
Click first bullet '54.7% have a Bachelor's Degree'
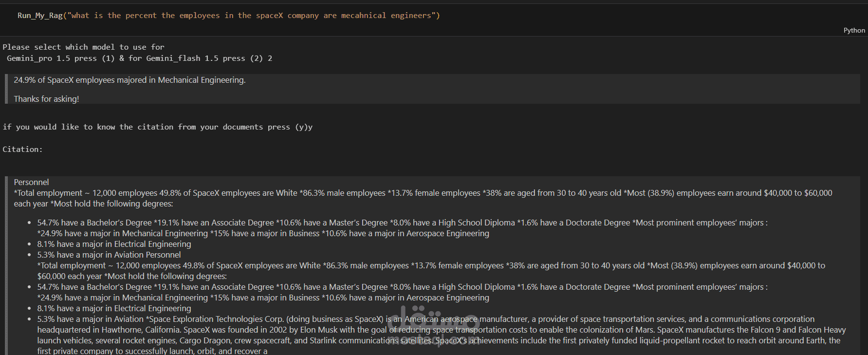(x=402, y=223)
